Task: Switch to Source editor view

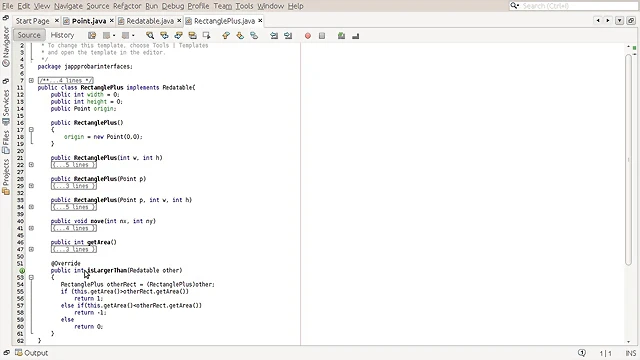Action: [x=29, y=35]
